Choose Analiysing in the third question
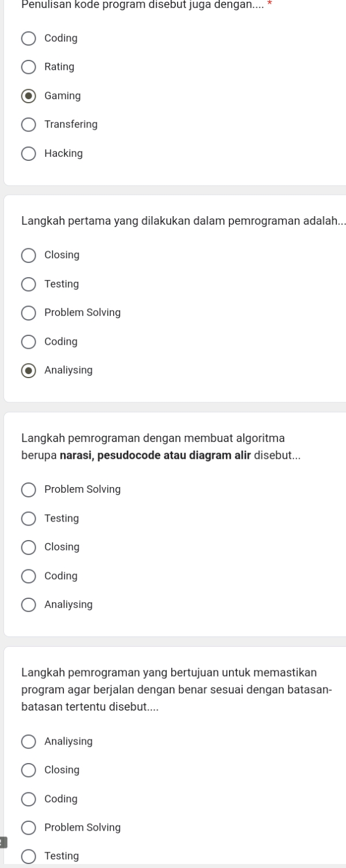Screen dimensions: 346x868 click(x=28, y=604)
